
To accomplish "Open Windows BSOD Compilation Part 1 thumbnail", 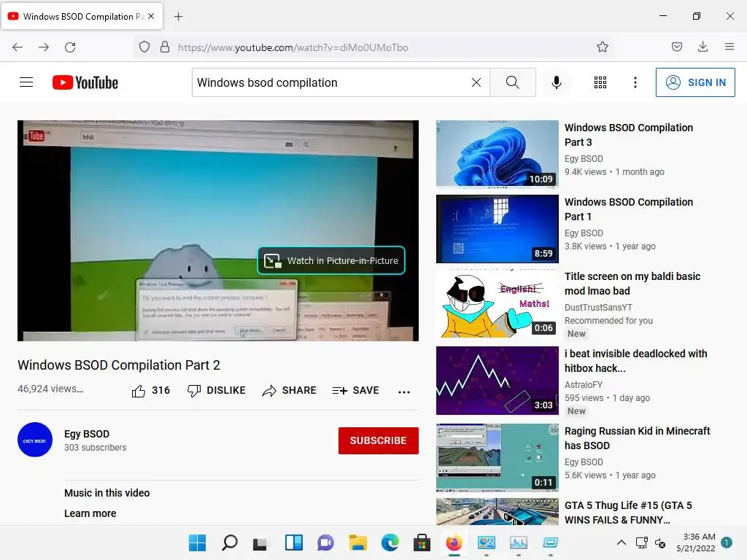I will click(498, 228).
